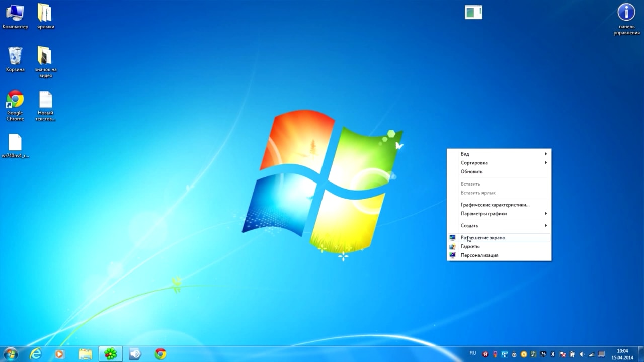
Task: Open Windows Explorer from taskbar
Action: pyautogui.click(x=86, y=354)
